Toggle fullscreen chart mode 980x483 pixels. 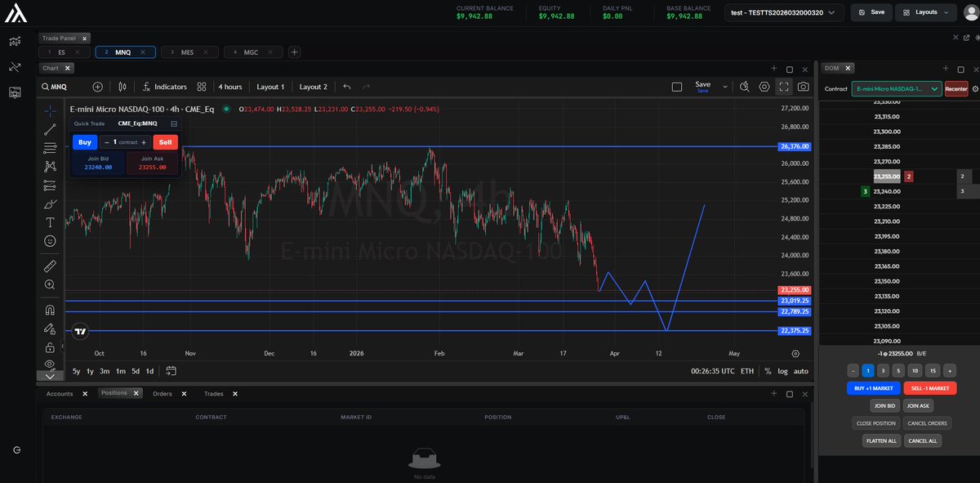784,87
